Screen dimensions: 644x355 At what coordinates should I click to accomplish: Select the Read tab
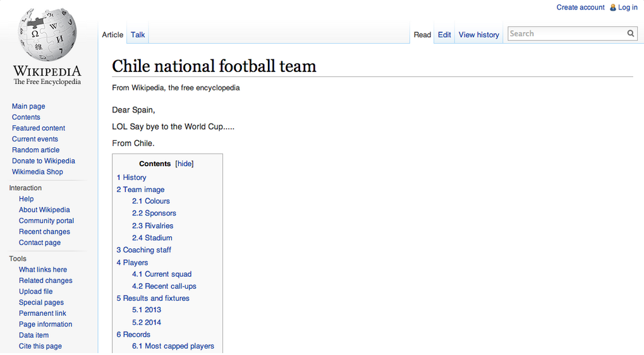(x=422, y=35)
